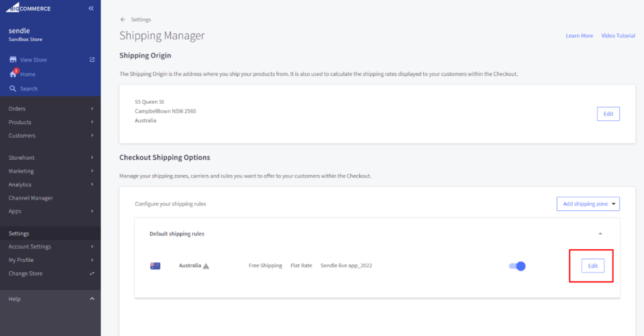This screenshot has width=644, height=336.
Task: Click the Home icon with notification badge
Action: coord(13,74)
